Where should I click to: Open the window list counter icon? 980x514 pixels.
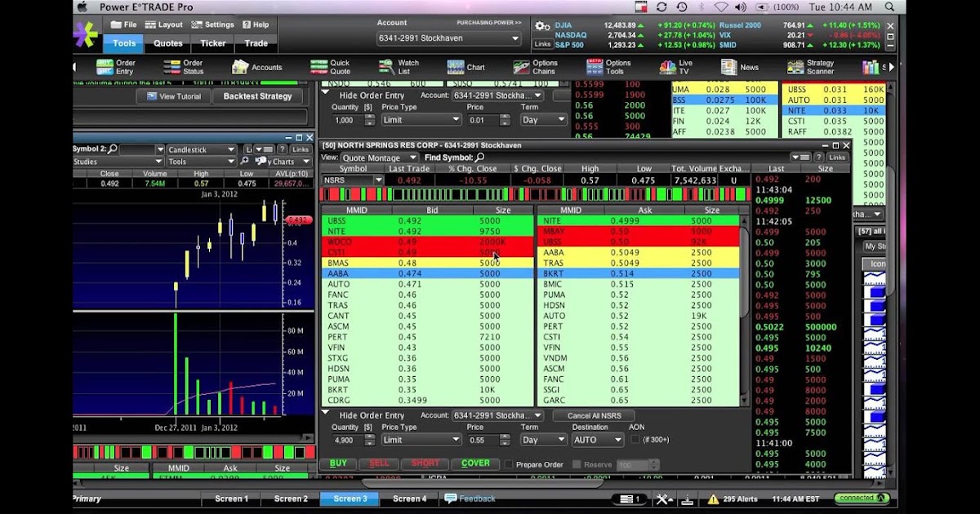[628, 499]
